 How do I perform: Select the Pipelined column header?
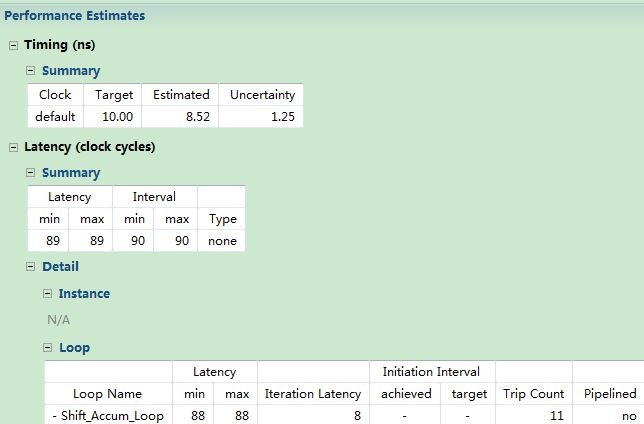[x=609, y=394]
